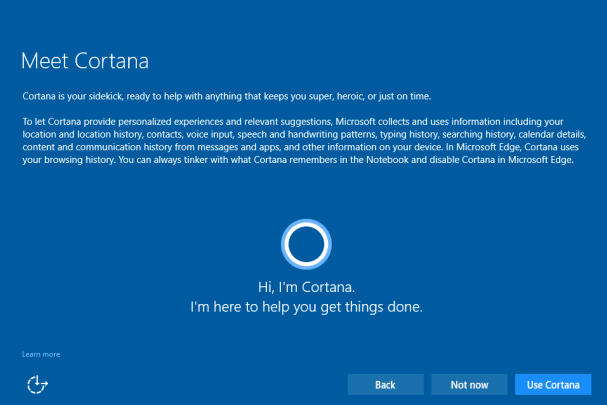Click paragraph starting "To let Cortana provide"
Screen dimensions: 607x405
(304, 141)
